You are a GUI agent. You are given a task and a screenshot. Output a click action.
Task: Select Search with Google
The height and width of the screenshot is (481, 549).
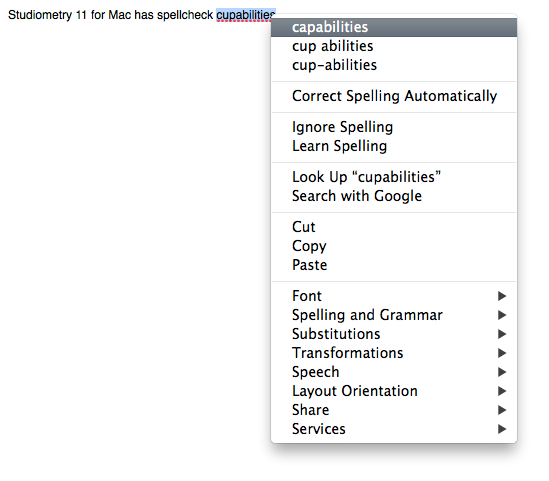tap(394, 196)
